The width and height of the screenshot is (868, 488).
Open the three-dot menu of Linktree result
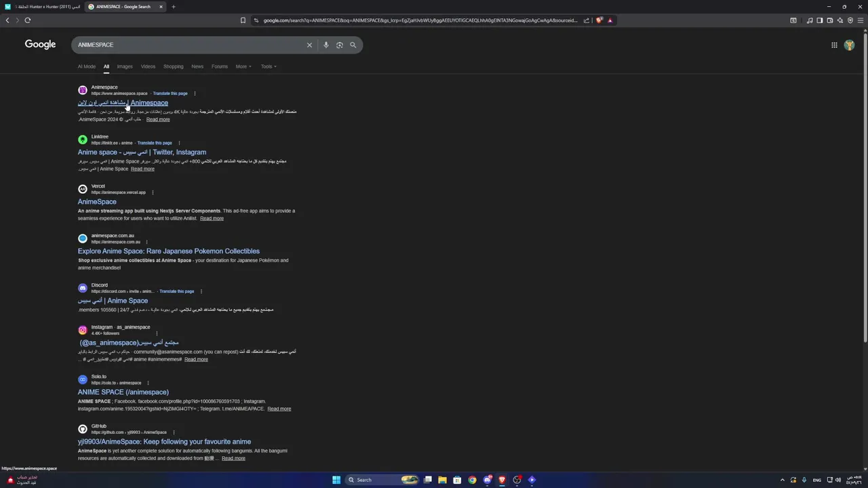(x=179, y=143)
